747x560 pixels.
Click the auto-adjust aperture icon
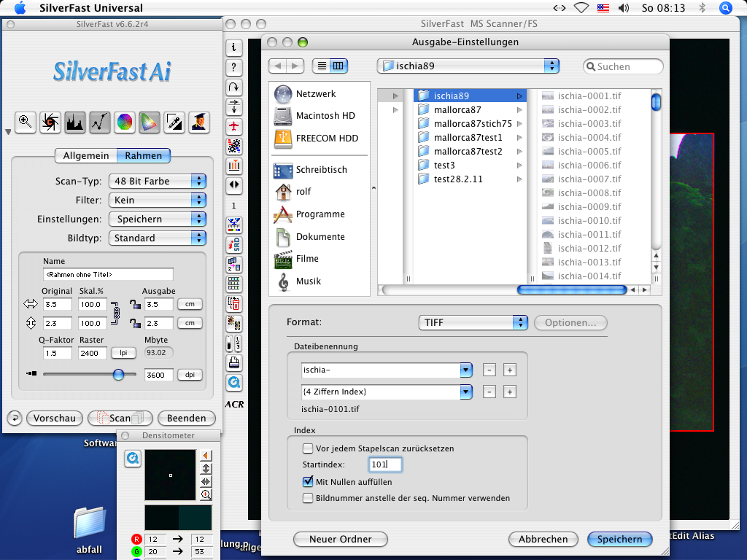click(x=50, y=122)
